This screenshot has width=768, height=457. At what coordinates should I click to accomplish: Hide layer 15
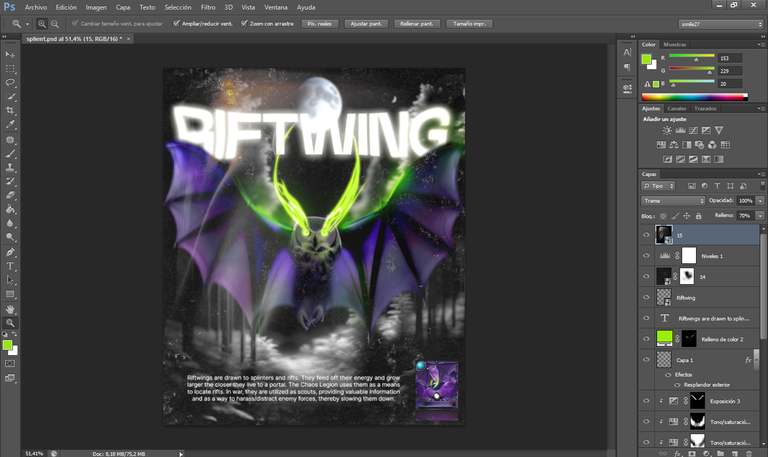click(646, 235)
